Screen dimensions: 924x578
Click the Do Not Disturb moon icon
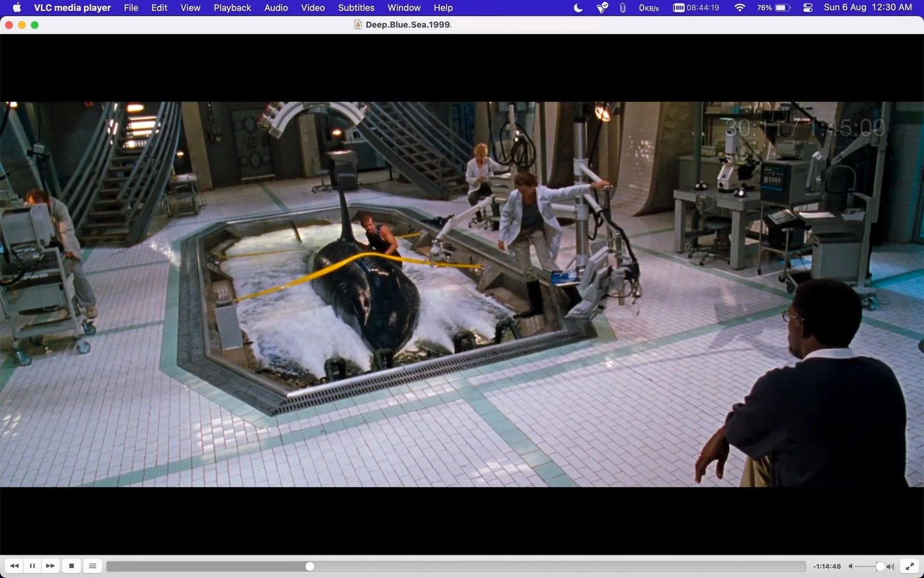[578, 8]
